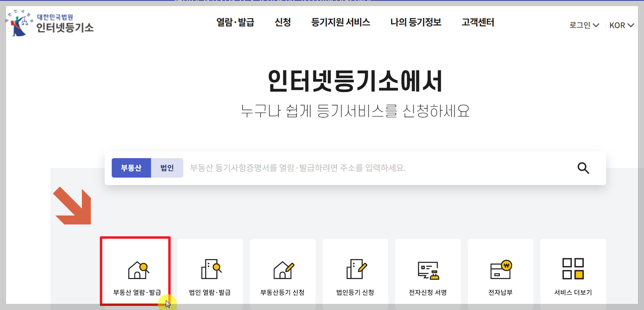Open the 열람·발급 menu
This screenshot has width=644, height=310.
(x=235, y=22)
